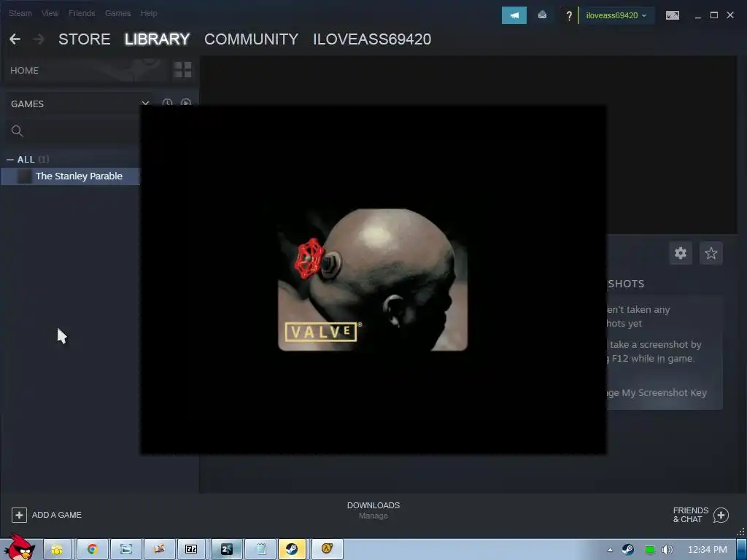This screenshot has height=560, width=747.
Task: Sort by recent activity clock icon
Action: pyautogui.click(x=167, y=103)
